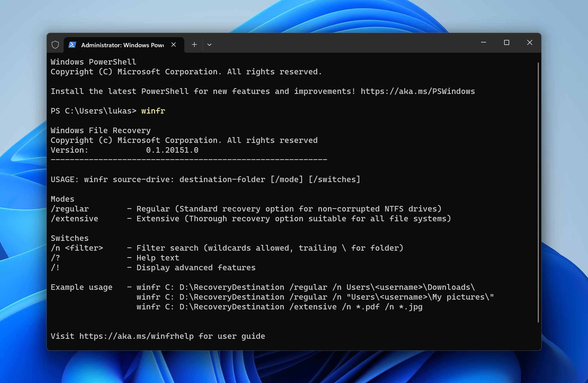This screenshot has width=588, height=383.
Task: Minimize the Terminal window
Action: tap(484, 42)
